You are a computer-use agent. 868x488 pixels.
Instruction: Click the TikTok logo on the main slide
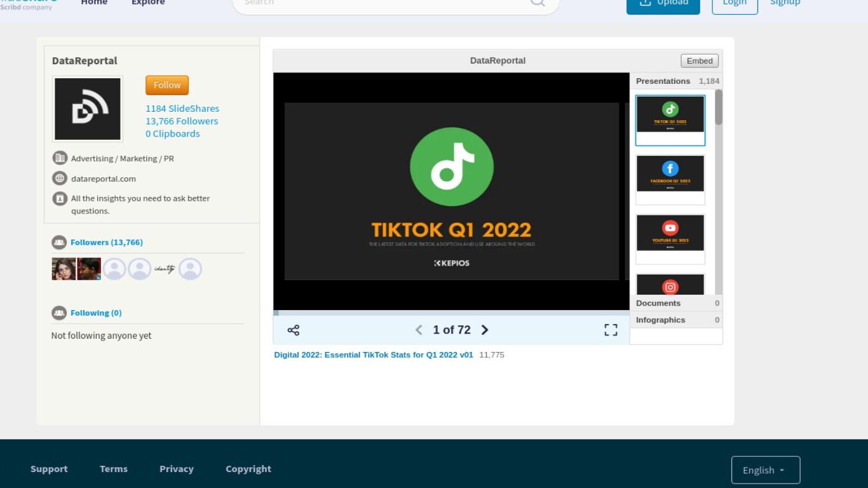[x=452, y=166]
